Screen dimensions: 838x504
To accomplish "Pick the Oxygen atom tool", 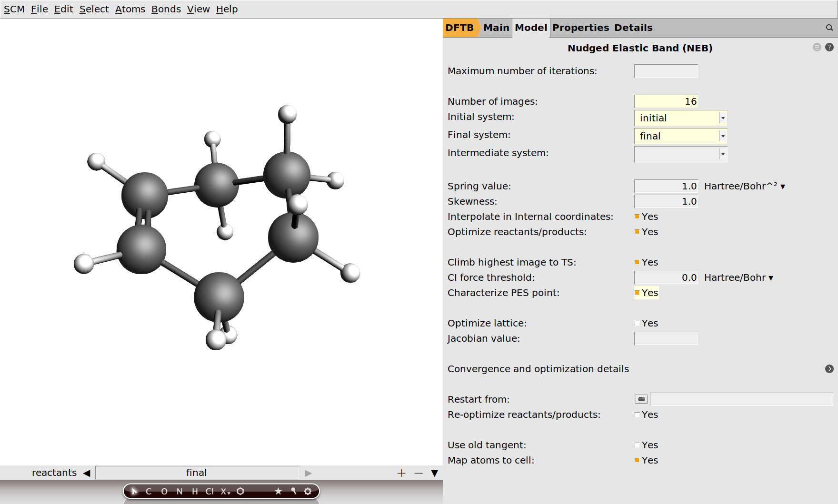I will (x=164, y=491).
